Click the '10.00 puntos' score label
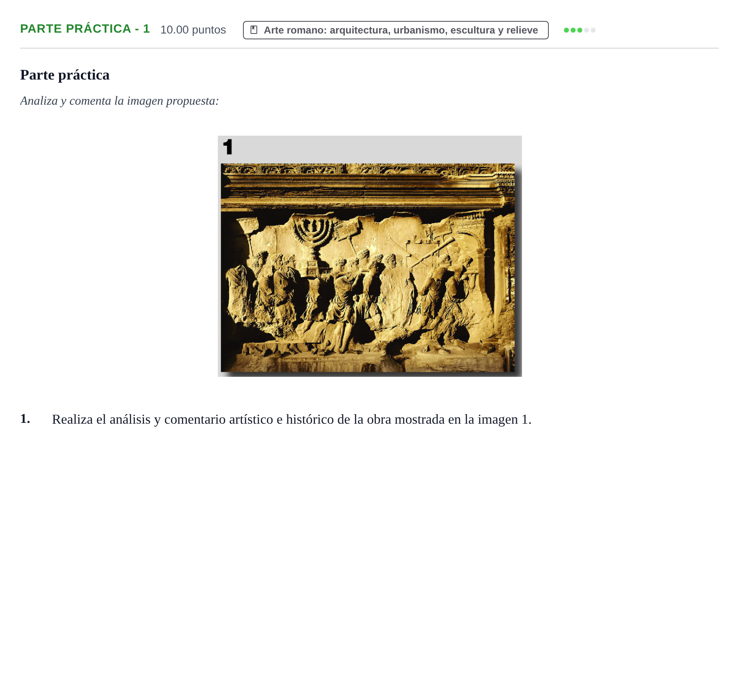This screenshot has height=700, width=739. click(x=193, y=30)
